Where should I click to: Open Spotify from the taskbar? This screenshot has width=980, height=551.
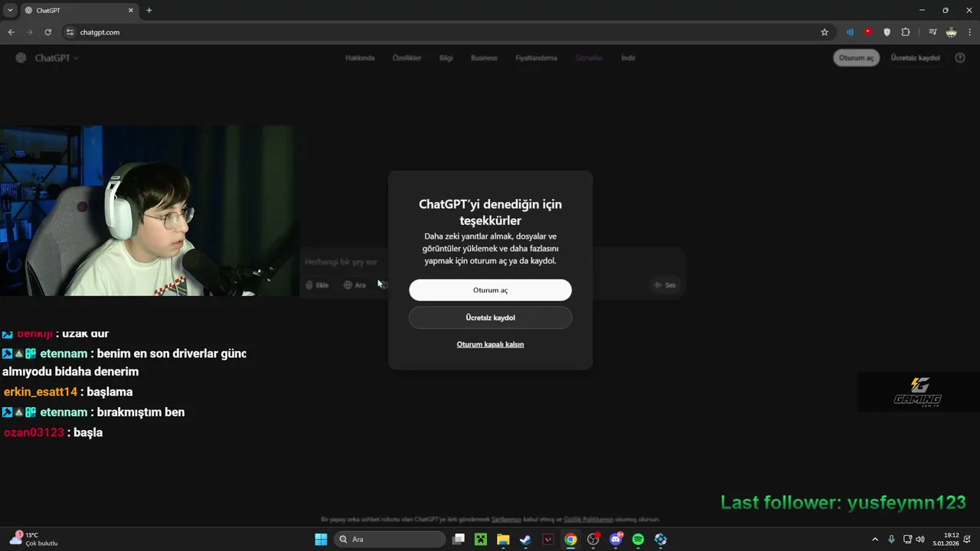pos(638,540)
